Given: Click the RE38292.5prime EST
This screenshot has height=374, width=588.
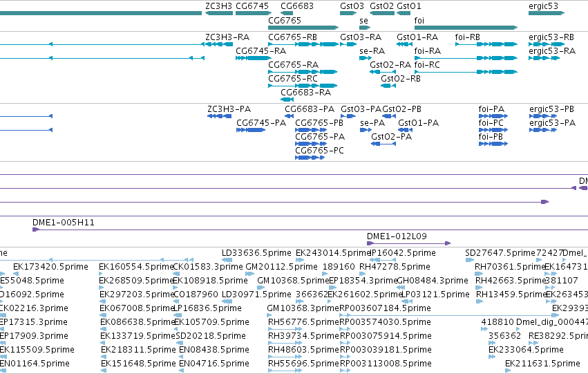Looking at the screenshot, I should pos(533,343).
